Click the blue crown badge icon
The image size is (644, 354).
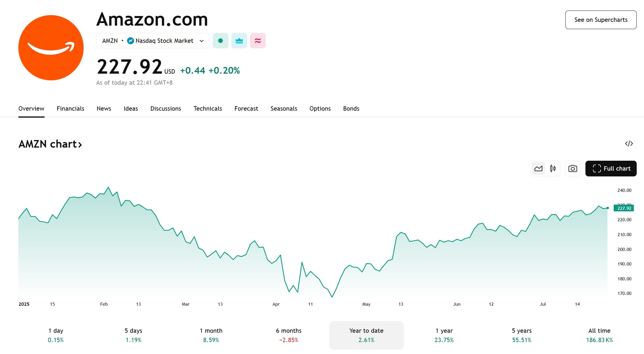[239, 41]
